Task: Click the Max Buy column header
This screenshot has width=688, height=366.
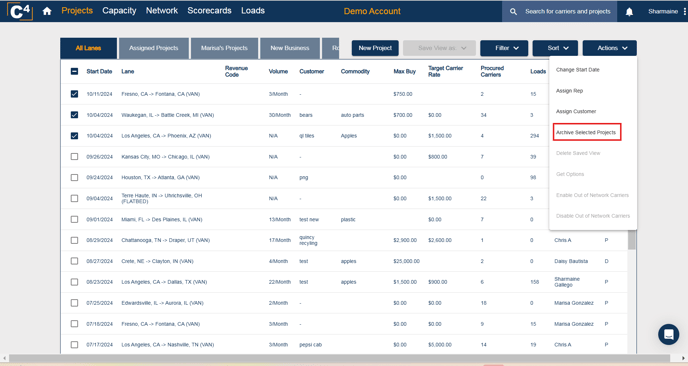Action: point(405,71)
